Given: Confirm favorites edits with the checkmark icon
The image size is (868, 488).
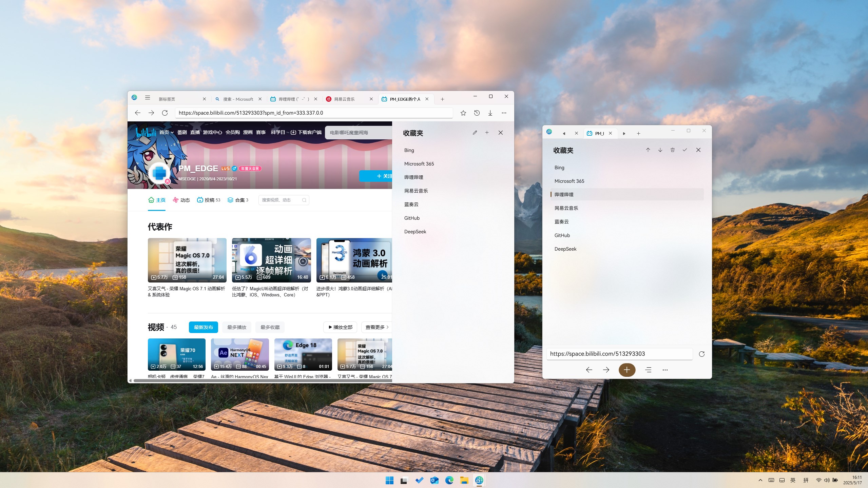Looking at the screenshot, I should 685,150.
